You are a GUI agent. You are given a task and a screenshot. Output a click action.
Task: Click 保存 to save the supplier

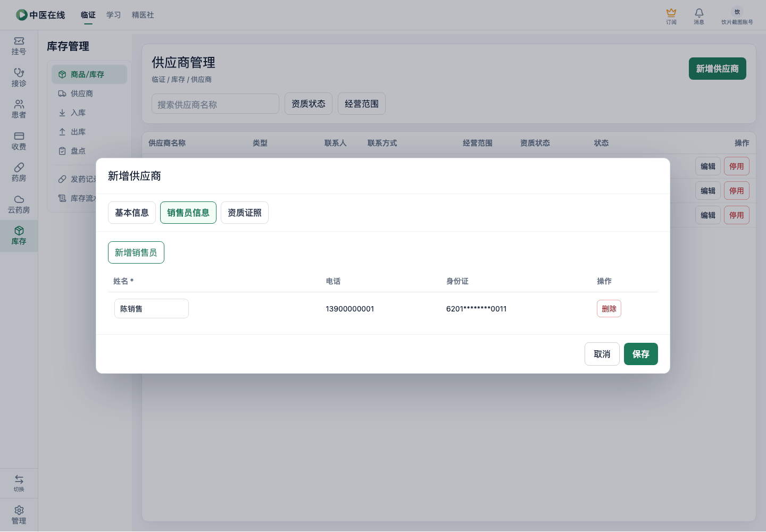tap(641, 354)
